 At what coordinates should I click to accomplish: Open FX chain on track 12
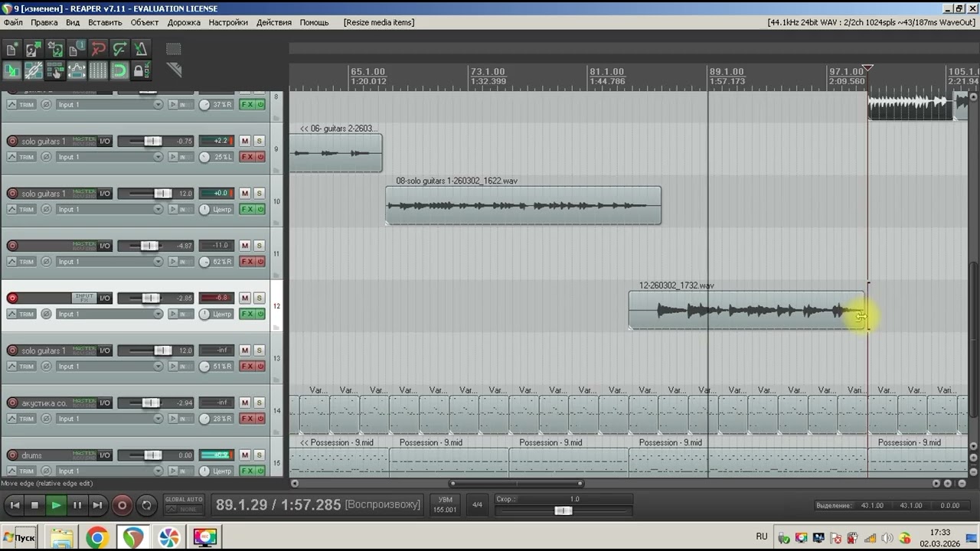pos(247,314)
